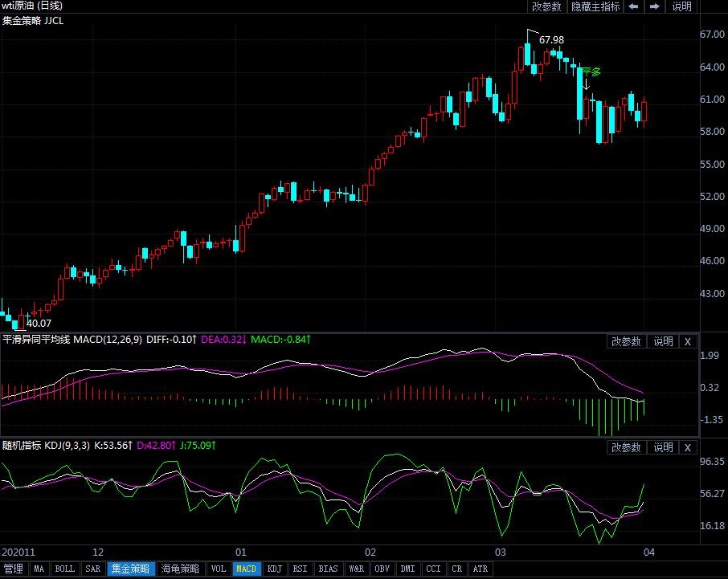Click the 67.98 high price marker
Viewport: 728px width, 579px height.
pos(551,39)
